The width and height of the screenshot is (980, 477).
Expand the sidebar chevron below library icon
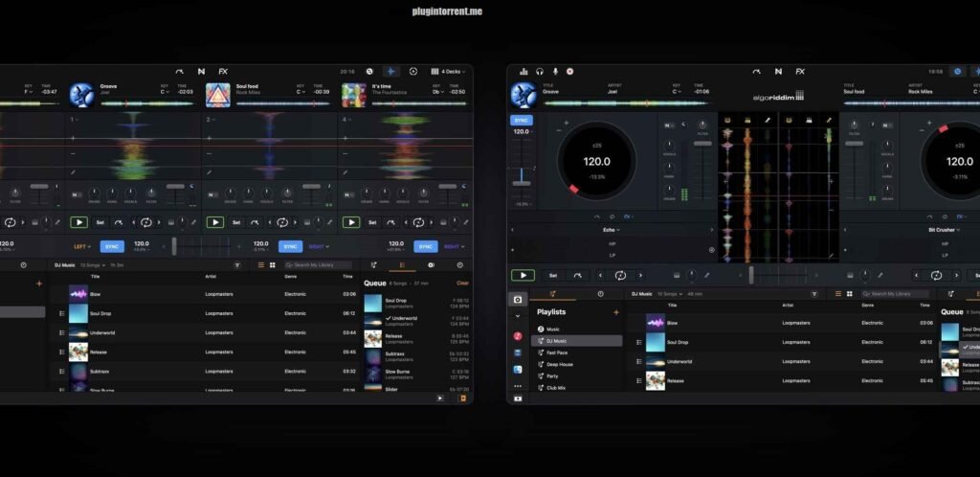tap(518, 316)
